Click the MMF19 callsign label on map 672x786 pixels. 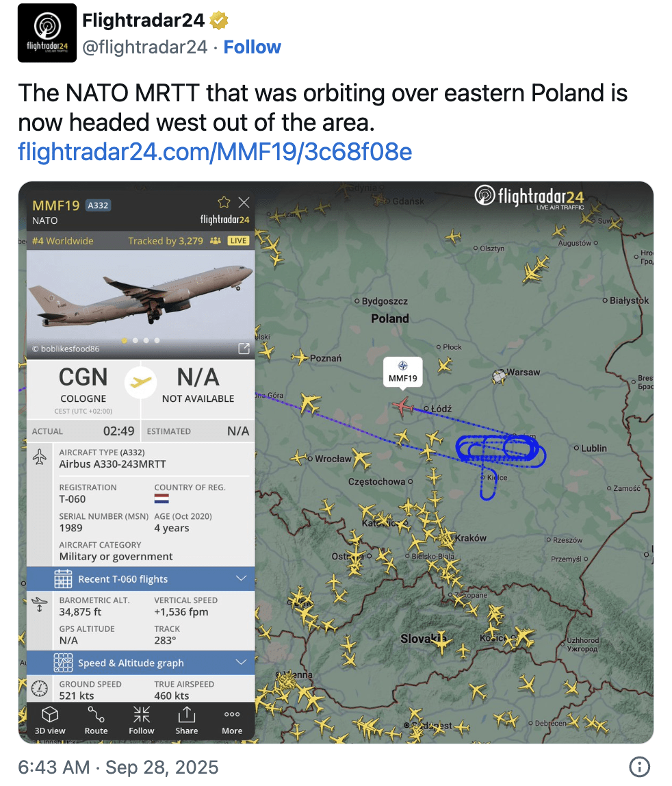pos(402,372)
